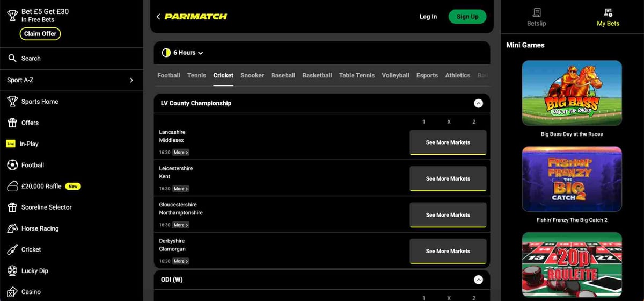The image size is (644, 301).
Task: Switch to the Table Tennis tab
Action: [357, 75]
